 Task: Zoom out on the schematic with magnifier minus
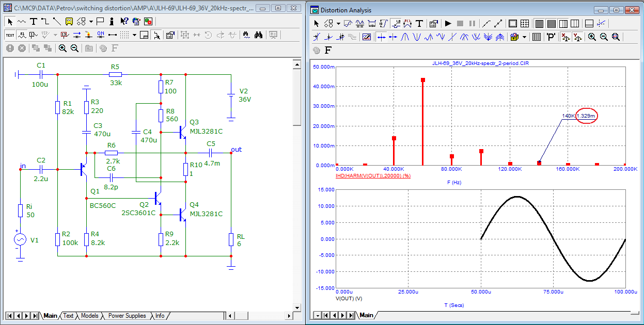(75, 48)
